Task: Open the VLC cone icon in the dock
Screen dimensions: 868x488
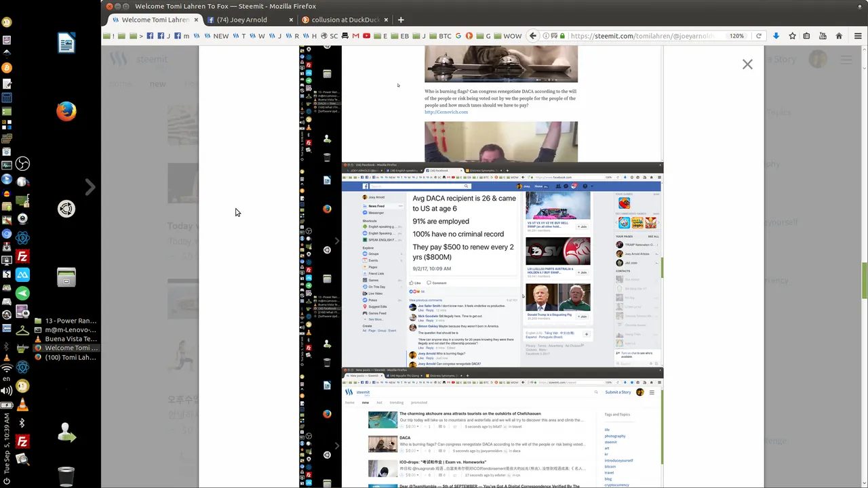Action: coord(22,405)
